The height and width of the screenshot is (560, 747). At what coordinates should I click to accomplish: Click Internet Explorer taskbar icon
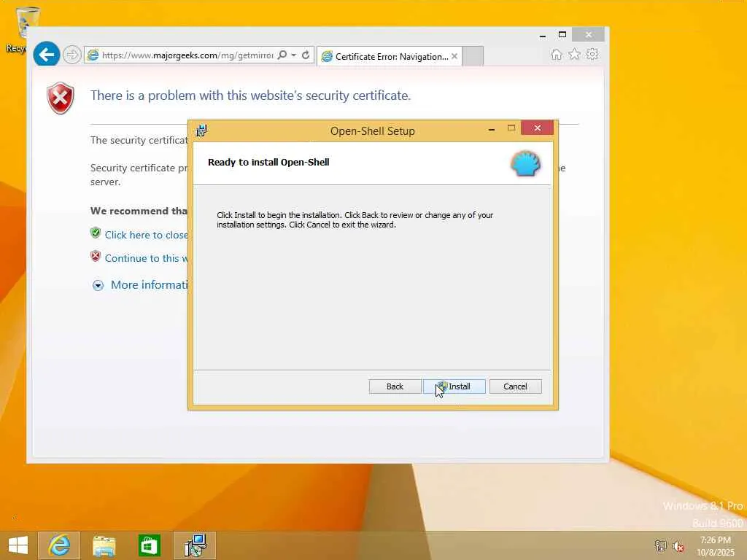pyautogui.click(x=59, y=545)
